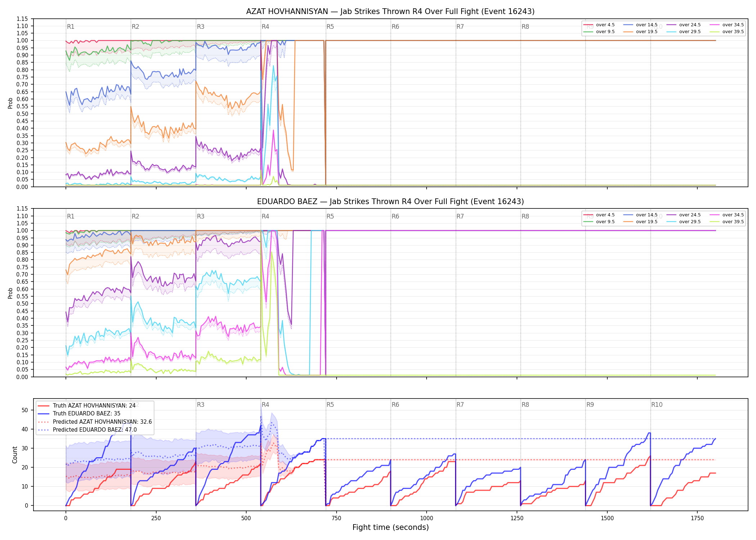Click the Azat Hovhannisyan chart title
The width and height of the screenshot is (756, 540).
click(x=390, y=12)
